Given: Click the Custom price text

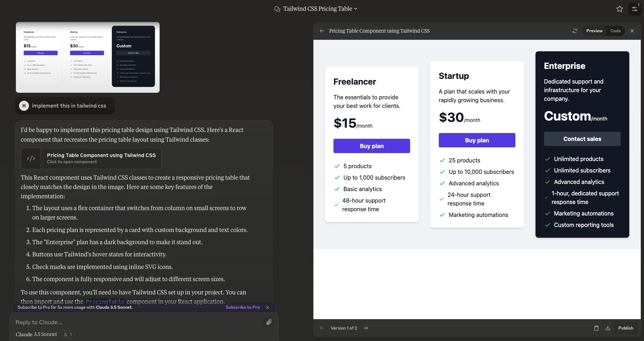Looking at the screenshot, I should [x=567, y=116].
